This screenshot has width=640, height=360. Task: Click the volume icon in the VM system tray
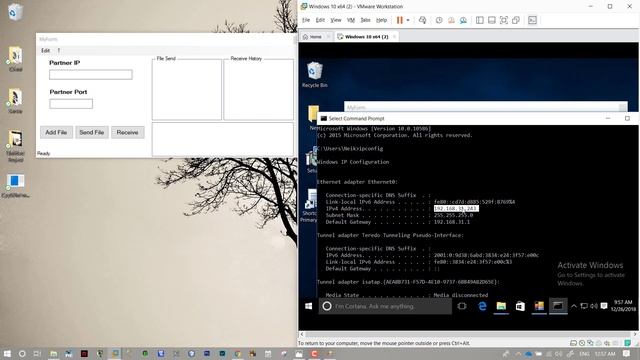click(594, 306)
